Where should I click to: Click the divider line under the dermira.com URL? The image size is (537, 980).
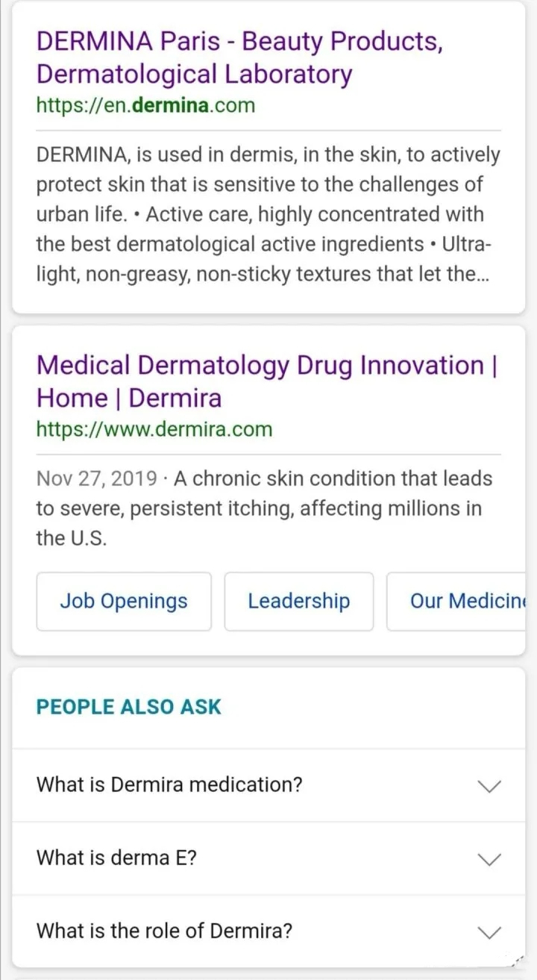point(268,454)
